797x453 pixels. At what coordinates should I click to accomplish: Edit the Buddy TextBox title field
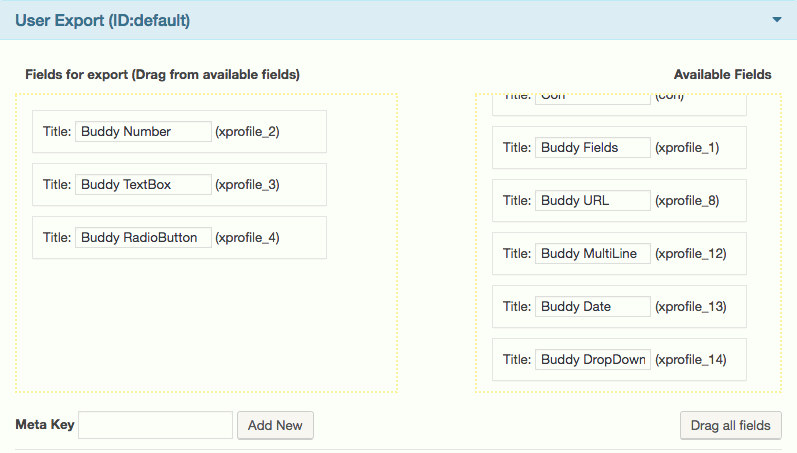coord(143,185)
